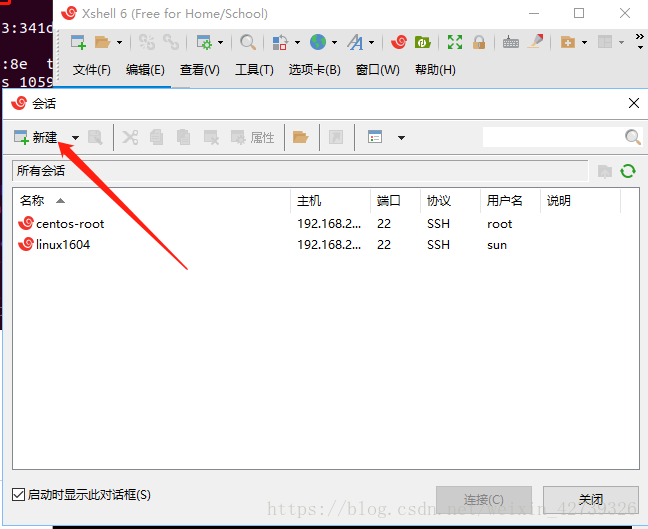Expand the 新建 dropdown arrow
This screenshot has height=529, width=648.
[75, 138]
